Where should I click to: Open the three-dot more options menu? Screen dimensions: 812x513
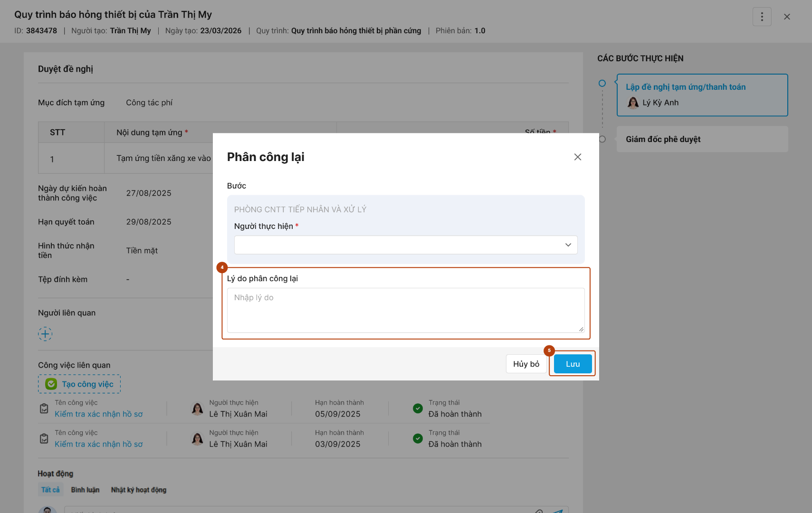pos(762,17)
